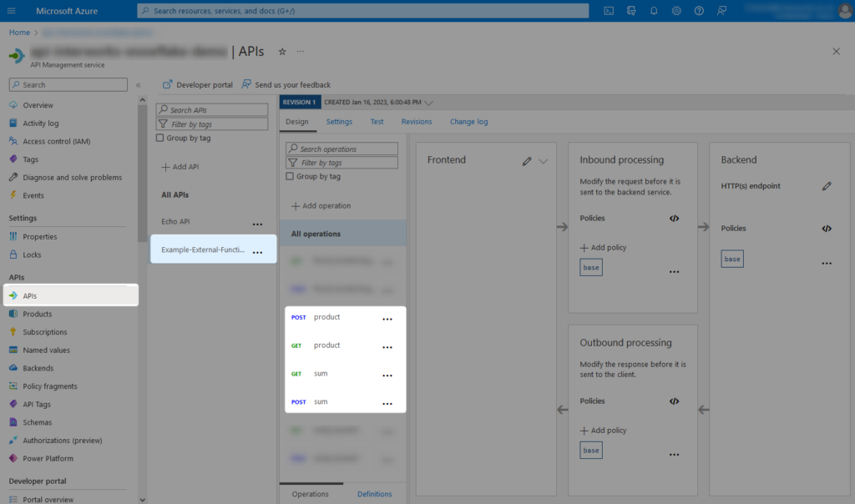Switch to the Definitions tab
Image resolution: width=855 pixels, height=504 pixels.
(x=374, y=494)
